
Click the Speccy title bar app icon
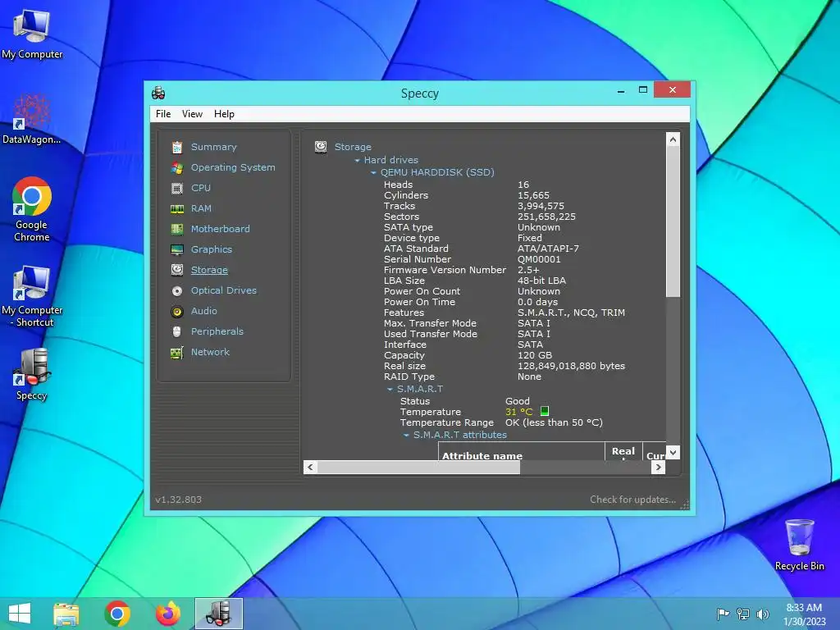click(x=158, y=93)
